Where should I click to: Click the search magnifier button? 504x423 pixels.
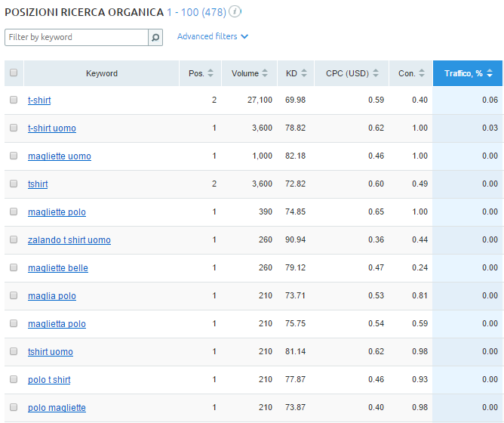155,37
